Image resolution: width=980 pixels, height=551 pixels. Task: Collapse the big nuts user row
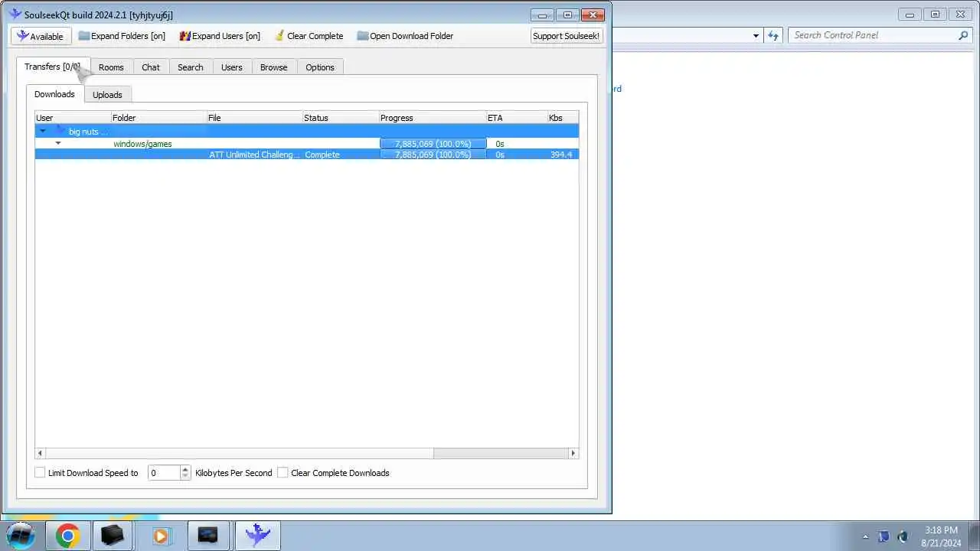[x=43, y=132]
